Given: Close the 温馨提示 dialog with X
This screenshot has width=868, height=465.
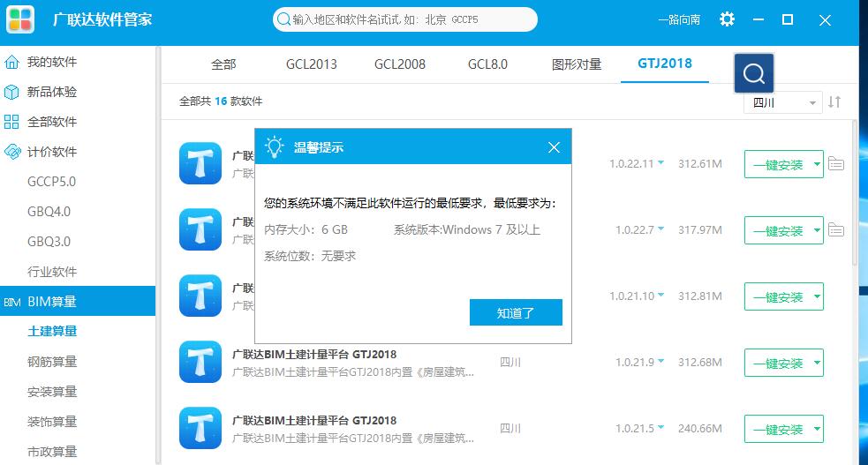Looking at the screenshot, I should point(555,147).
